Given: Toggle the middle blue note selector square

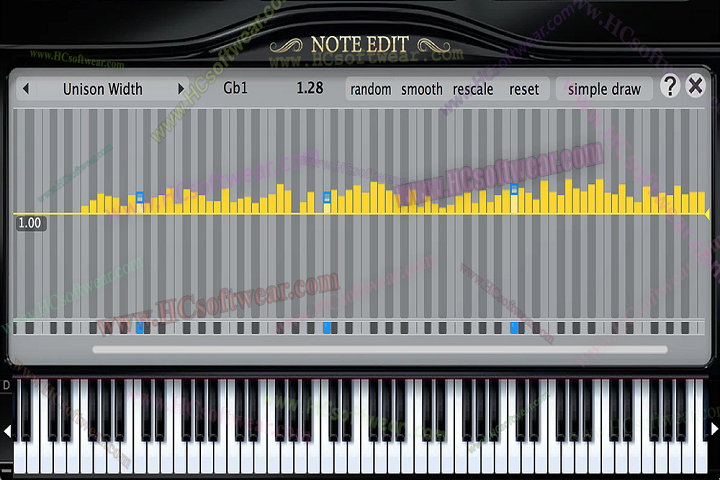Looking at the screenshot, I should point(327,328).
